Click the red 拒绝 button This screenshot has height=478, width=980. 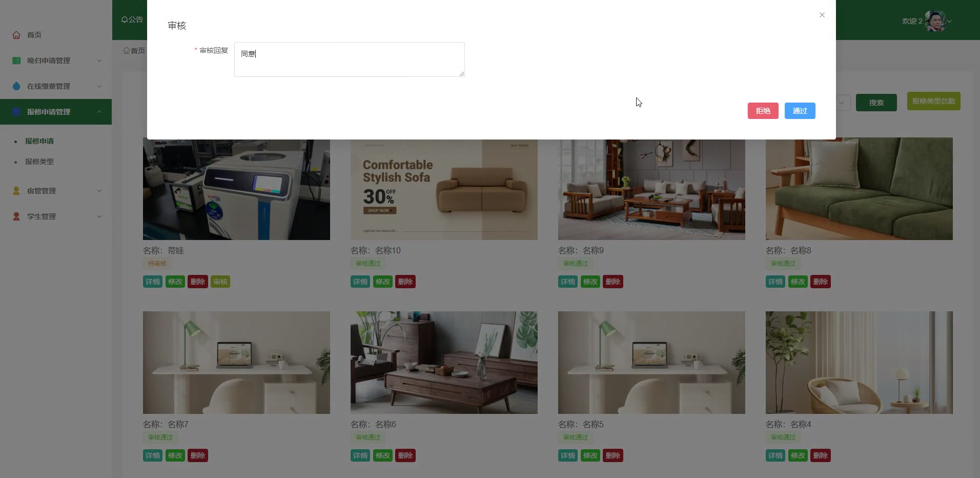pos(763,111)
